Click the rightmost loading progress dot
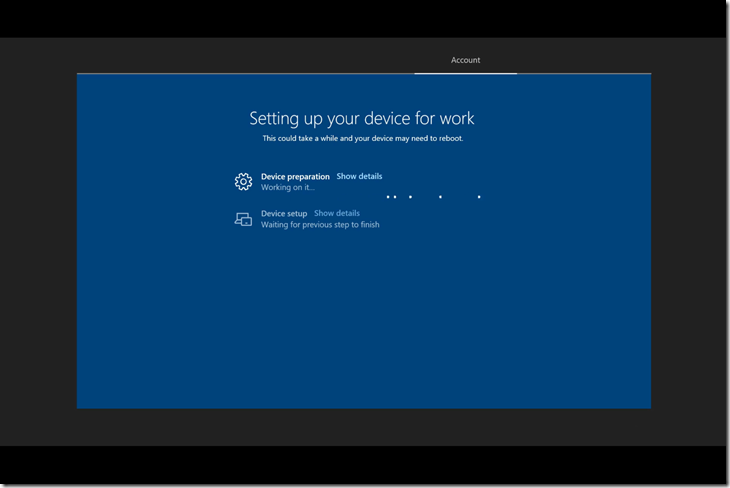 click(x=479, y=197)
